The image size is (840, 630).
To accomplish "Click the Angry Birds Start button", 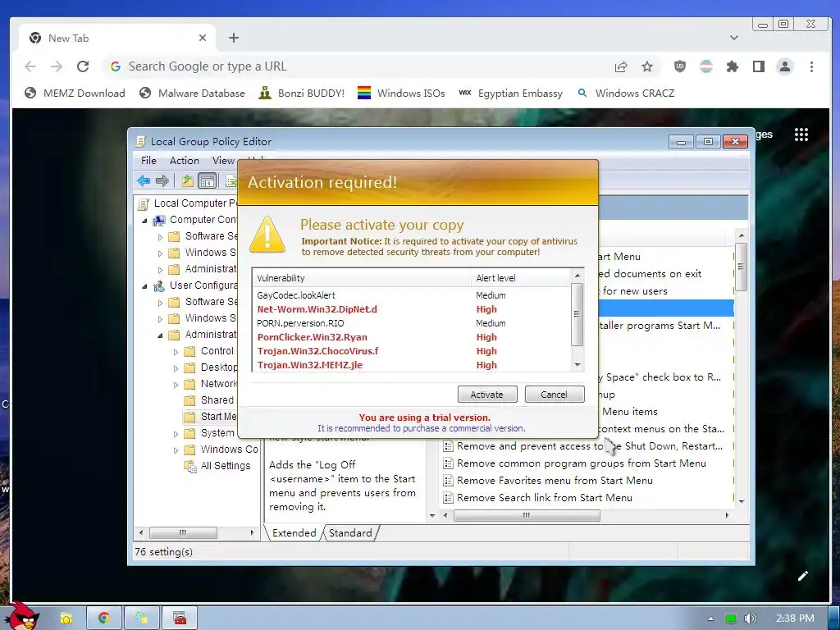I will 21,615.
